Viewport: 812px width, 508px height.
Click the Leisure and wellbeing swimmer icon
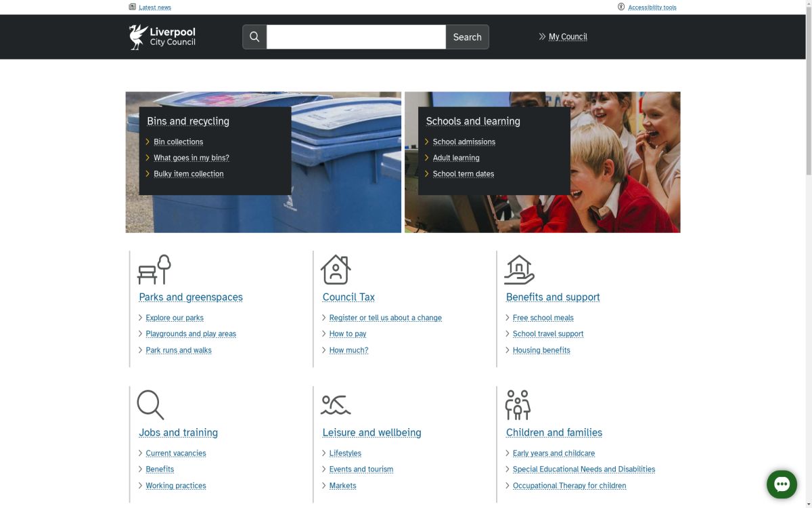336,404
